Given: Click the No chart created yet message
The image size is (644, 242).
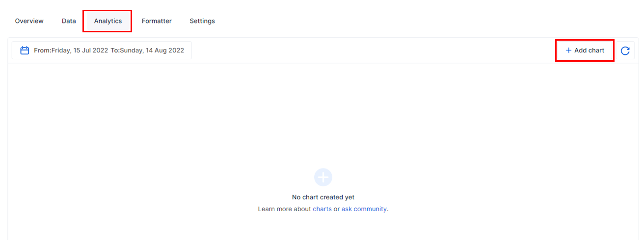Looking at the screenshot, I should [x=323, y=197].
